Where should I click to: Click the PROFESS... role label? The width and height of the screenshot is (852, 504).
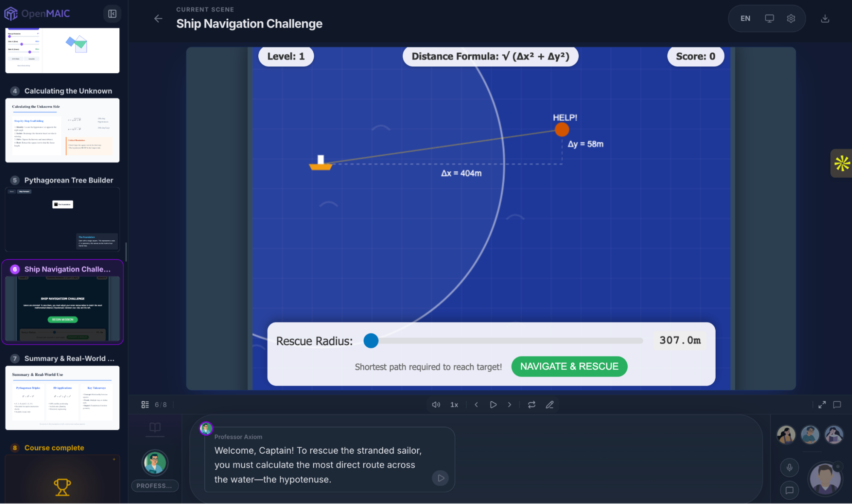[x=154, y=486]
